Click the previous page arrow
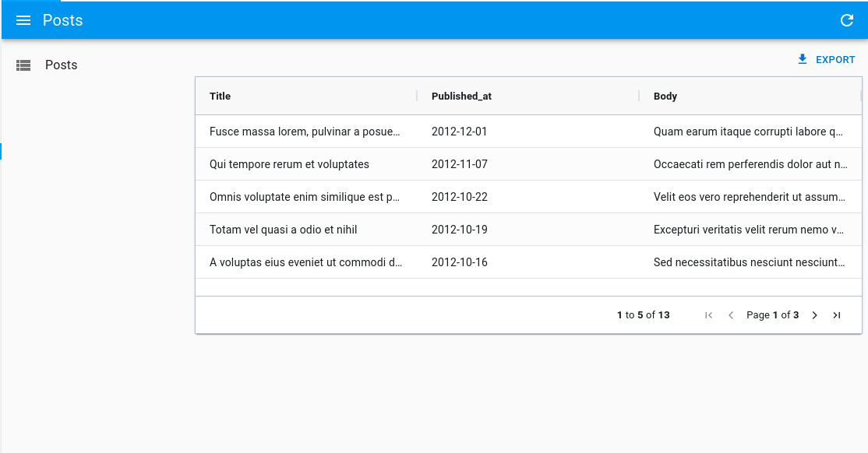 (x=731, y=315)
